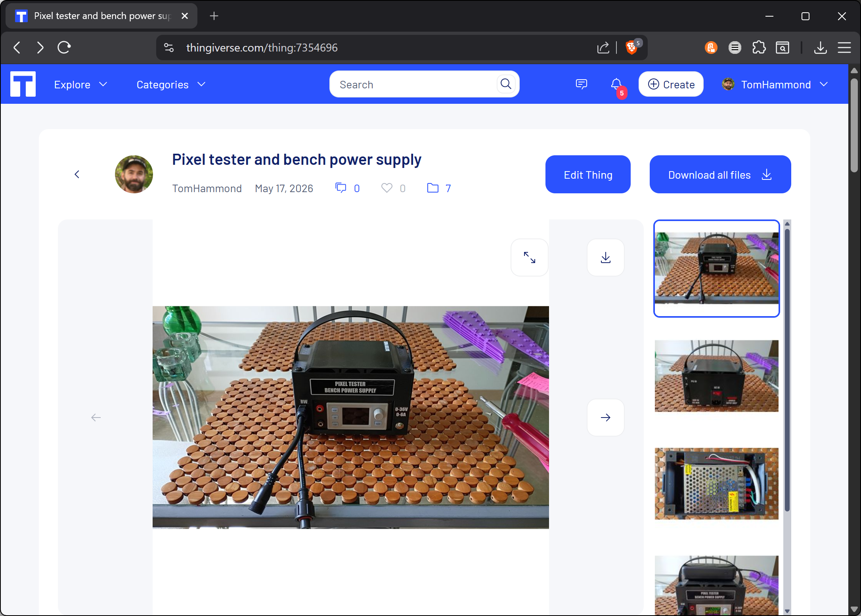The width and height of the screenshot is (861, 616).
Task: Open the TomHammond account menu
Action: coord(775,84)
